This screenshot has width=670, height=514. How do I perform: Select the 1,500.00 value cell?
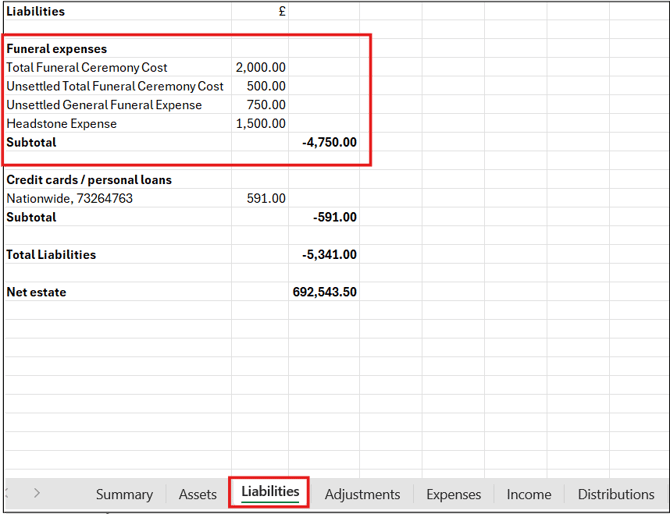[x=260, y=124]
